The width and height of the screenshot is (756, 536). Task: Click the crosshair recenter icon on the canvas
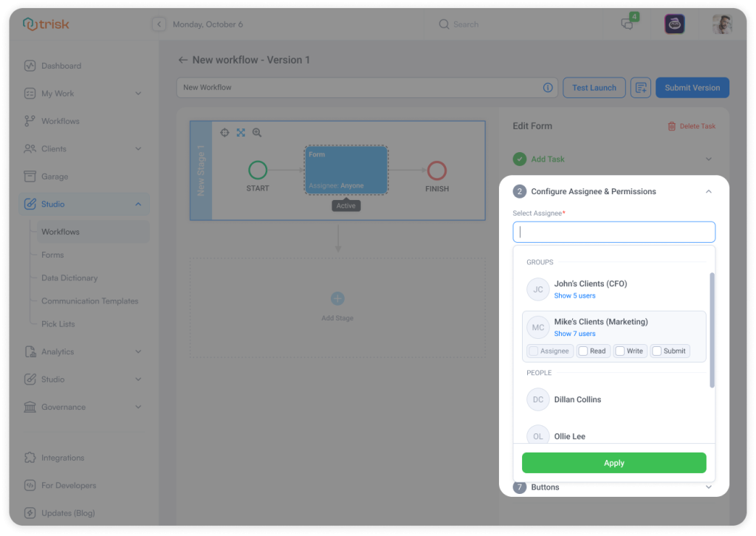pos(224,132)
